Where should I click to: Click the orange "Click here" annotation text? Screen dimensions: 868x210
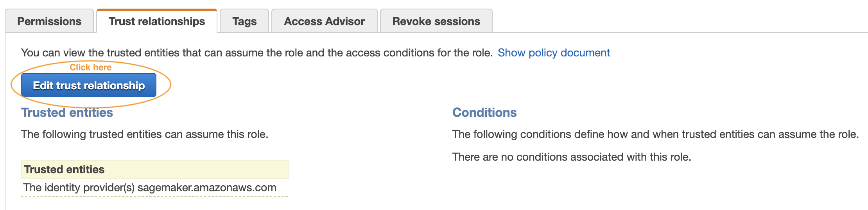click(x=90, y=67)
